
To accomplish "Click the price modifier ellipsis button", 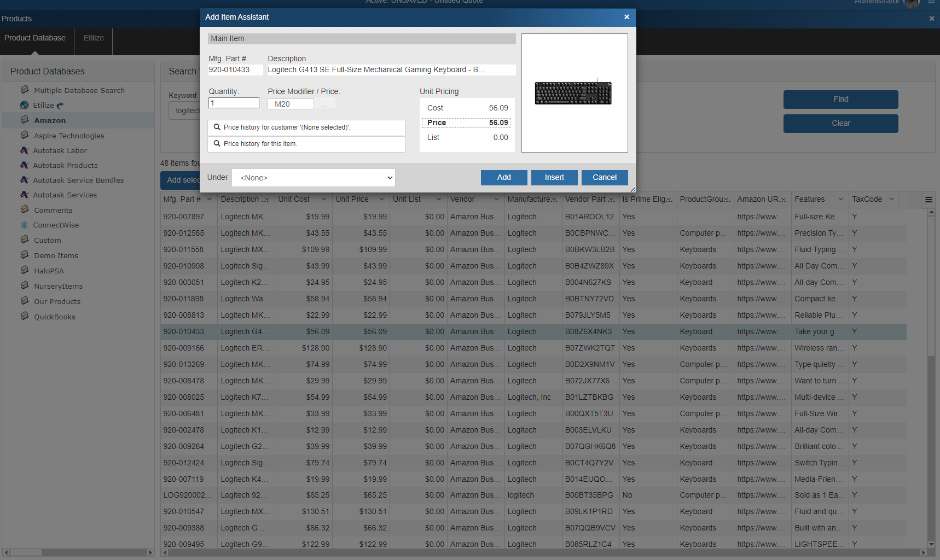I will coord(325,104).
